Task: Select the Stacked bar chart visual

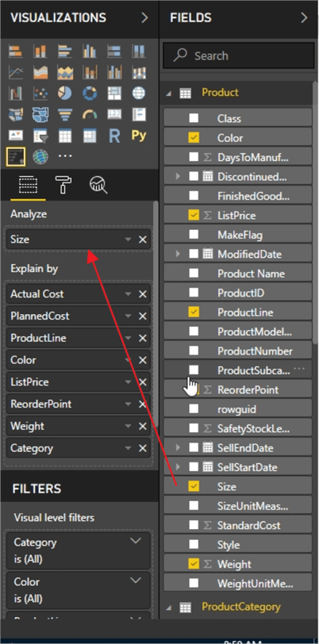Action: coord(16,52)
